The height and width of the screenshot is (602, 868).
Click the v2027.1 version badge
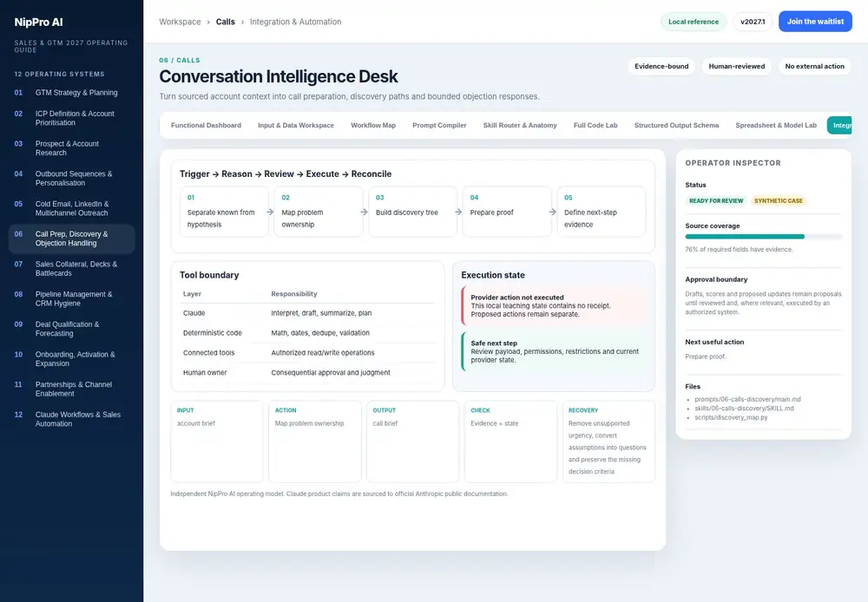click(x=753, y=22)
